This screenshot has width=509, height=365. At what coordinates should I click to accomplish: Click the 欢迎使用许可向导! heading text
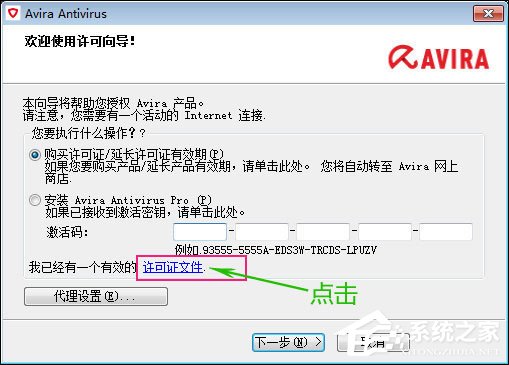pyautogui.click(x=80, y=42)
